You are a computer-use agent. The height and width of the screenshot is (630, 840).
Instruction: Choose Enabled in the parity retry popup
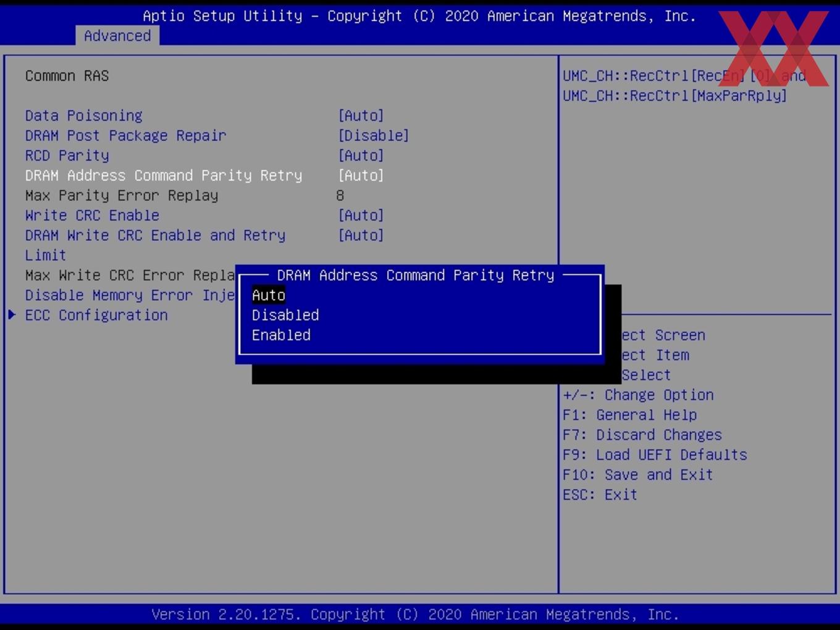281,335
